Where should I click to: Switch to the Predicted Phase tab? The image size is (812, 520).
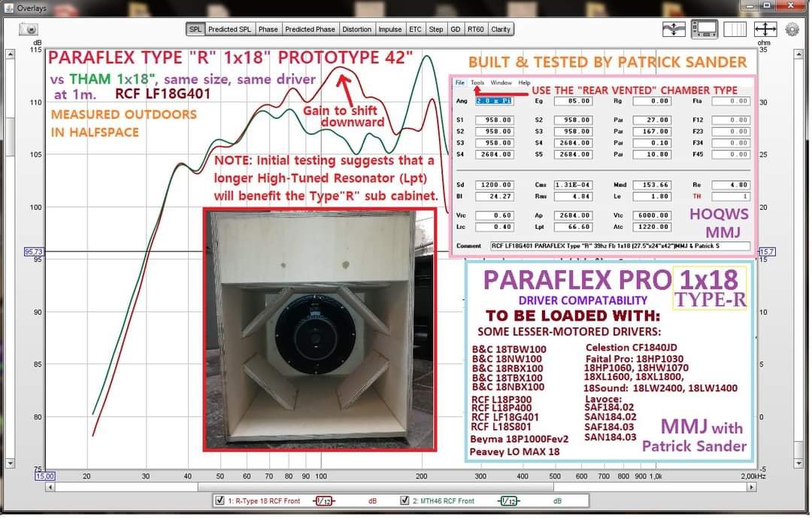[x=311, y=29]
